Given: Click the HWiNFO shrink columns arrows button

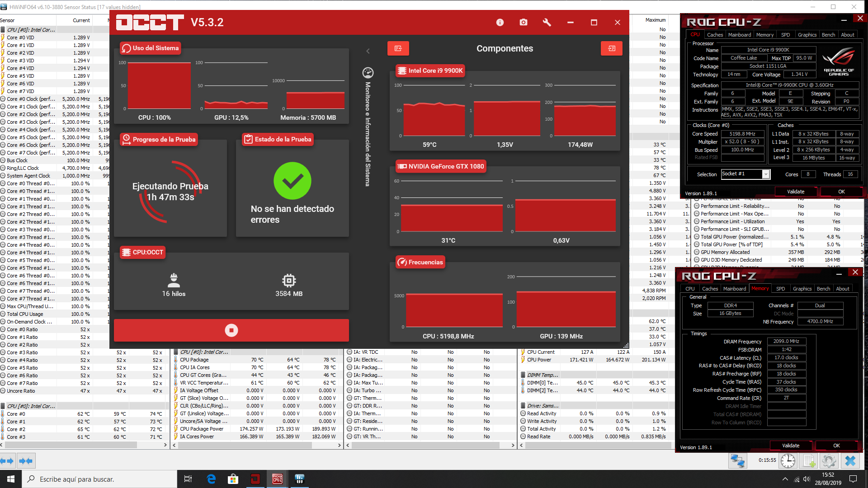Looking at the screenshot, I should pyautogui.click(x=26, y=461).
